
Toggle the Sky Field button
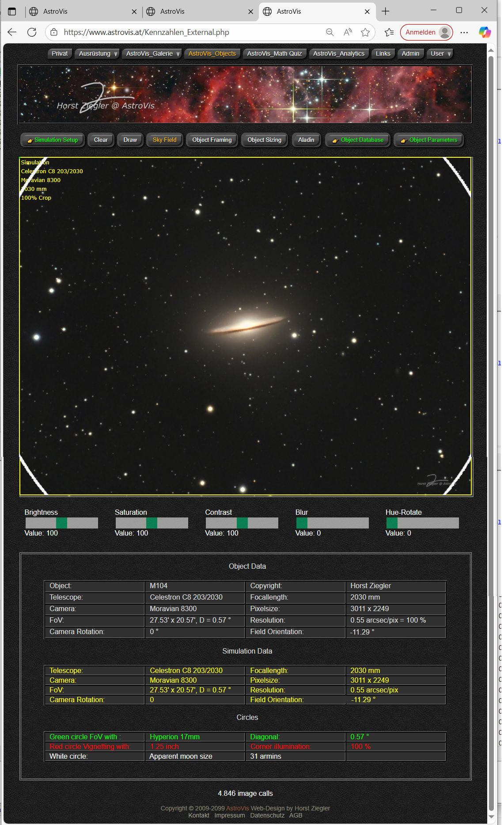click(164, 140)
